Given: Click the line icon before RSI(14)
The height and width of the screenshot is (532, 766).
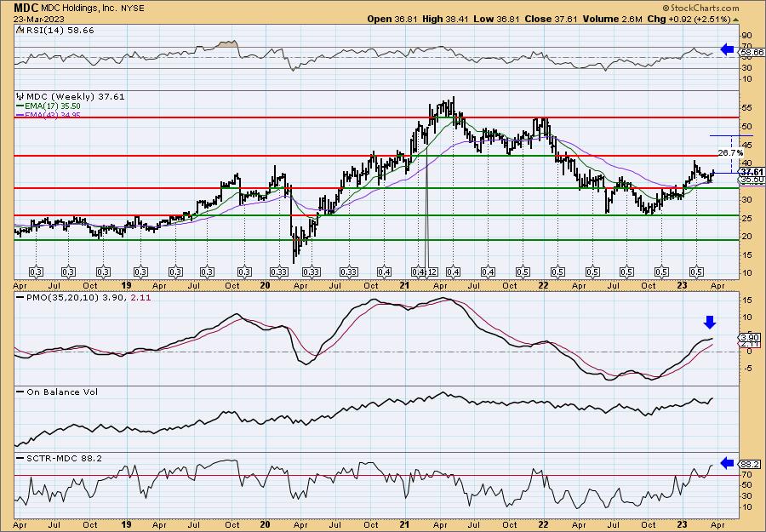Looking at the screenshot, I should click(20, 31).
